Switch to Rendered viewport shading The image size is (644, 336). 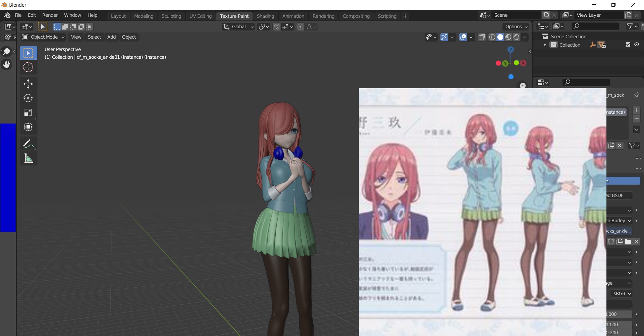[x=517, y=37]
